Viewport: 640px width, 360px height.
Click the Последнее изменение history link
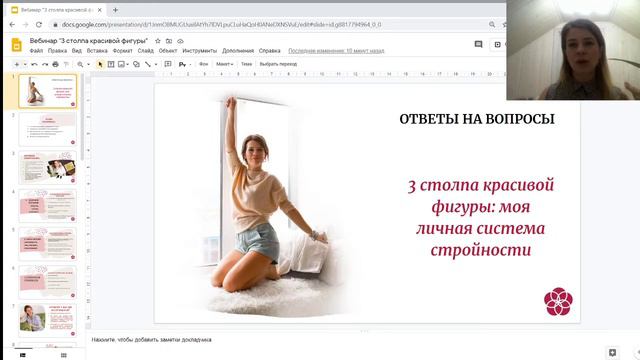pyautogui.click(x=336, y=51)
